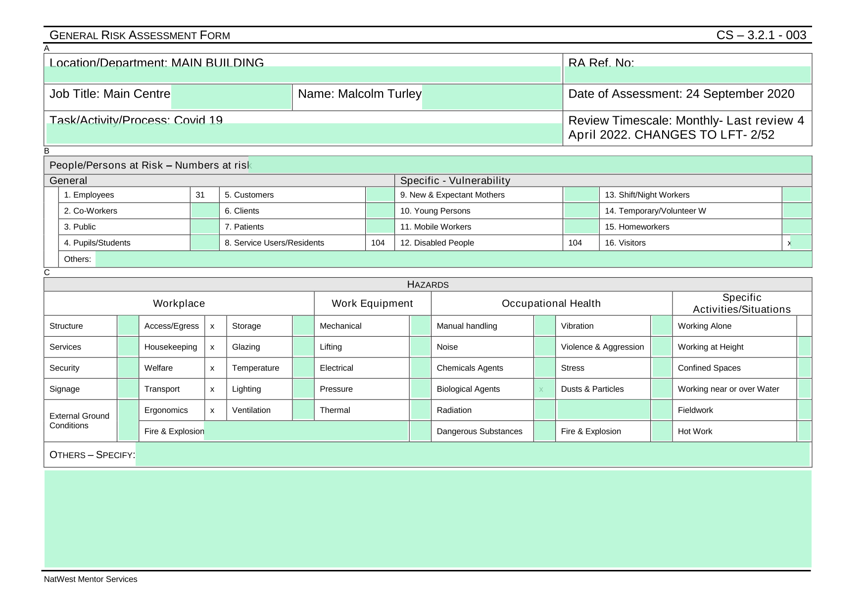868x614 pixels.
Task: Tick the Working near or over Water box
Action: [805, 389]
